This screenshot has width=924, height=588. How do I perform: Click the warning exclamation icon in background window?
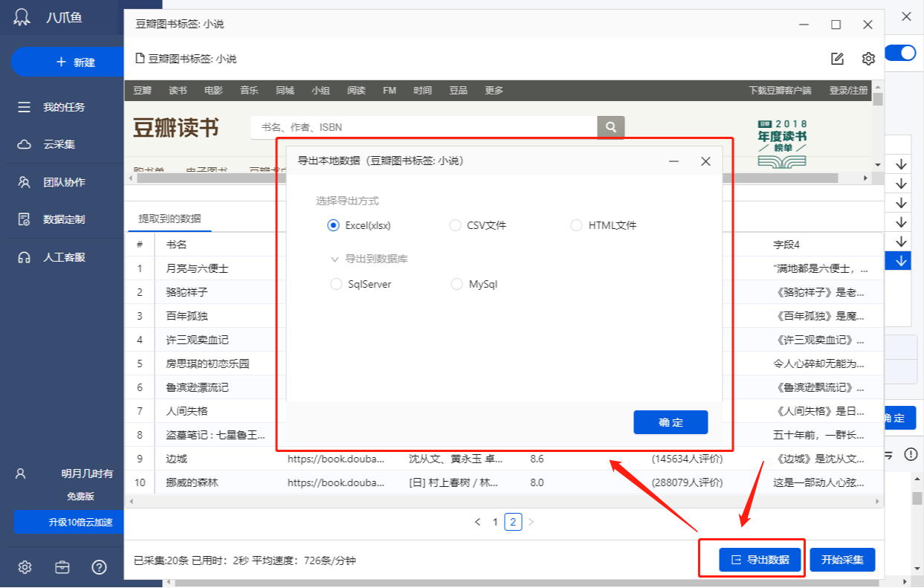point(911,453)
